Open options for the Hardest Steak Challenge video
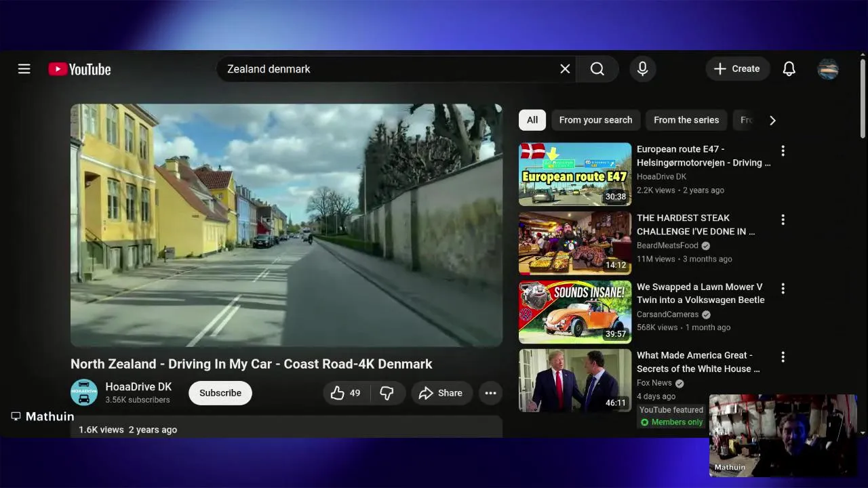This screenshot has height=488, width=868. tap(783, 220)
